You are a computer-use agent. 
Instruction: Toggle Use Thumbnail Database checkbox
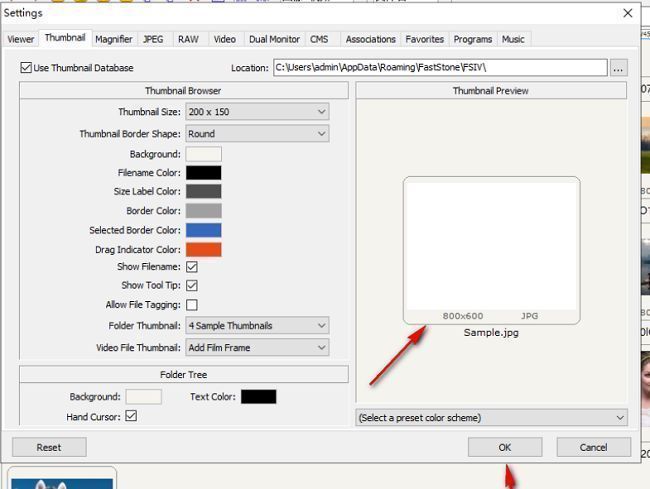point(26,68)
